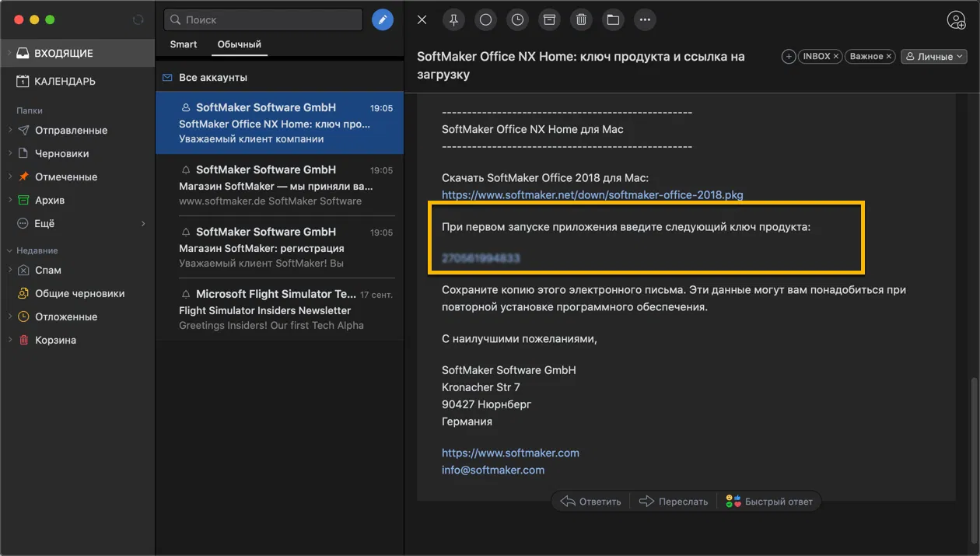Image resolution: width=980 pixels, height=556 pixels.
Task: Click the Ответить reply button
Action: pyautogui.click(x=591, y=502)
